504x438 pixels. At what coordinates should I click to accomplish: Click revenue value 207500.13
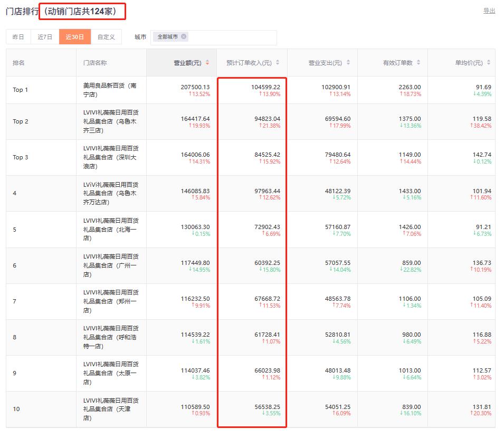pyautogui.click(x=195, y=87)
